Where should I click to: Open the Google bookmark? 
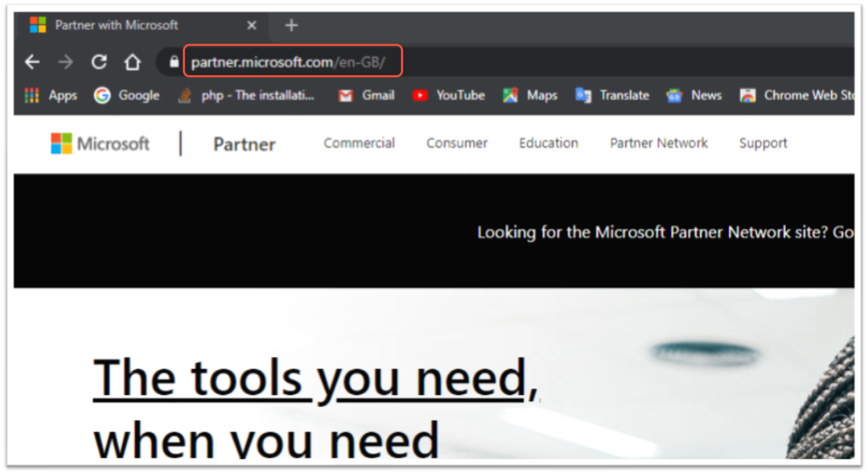(x=127, y=95)
